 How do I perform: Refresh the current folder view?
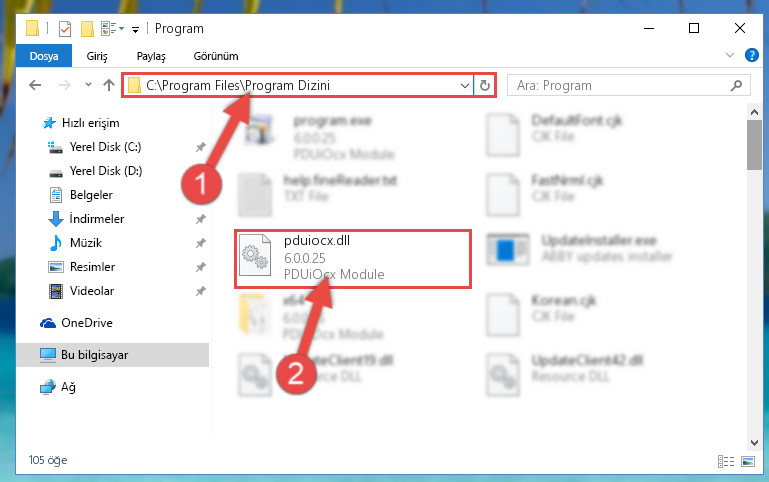(485, 85)
